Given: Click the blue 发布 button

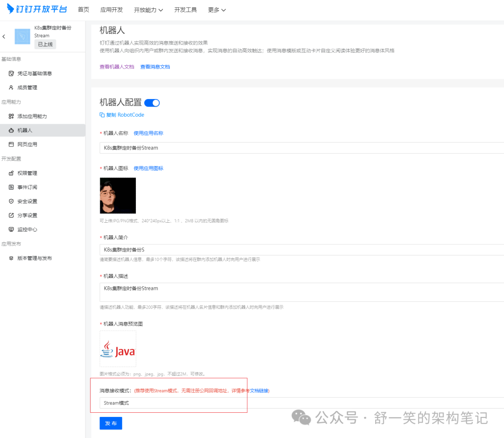Looking at the screenshot, I should [111, 423].
